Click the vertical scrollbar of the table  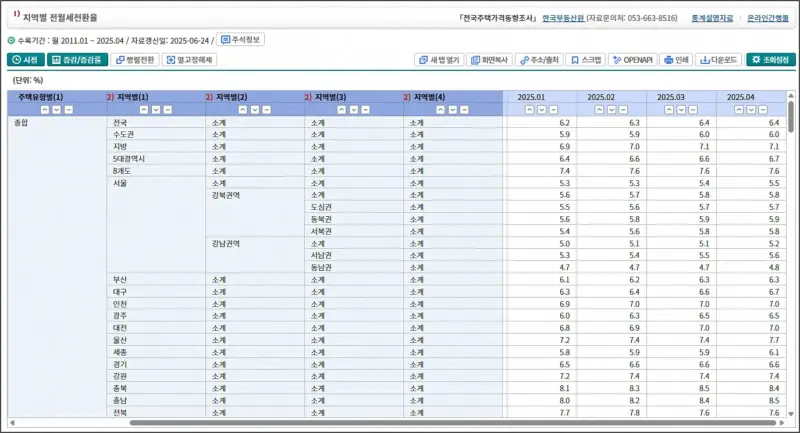(791, 117)
